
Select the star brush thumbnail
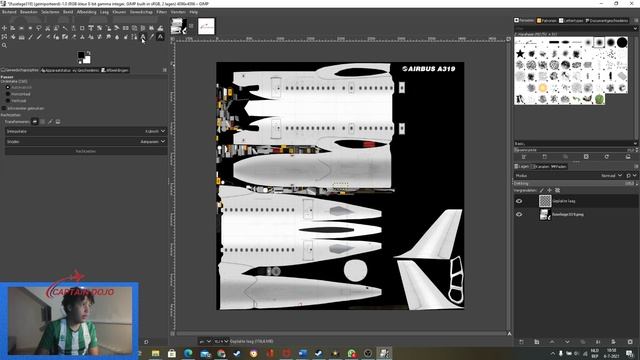tap(520, 53)
